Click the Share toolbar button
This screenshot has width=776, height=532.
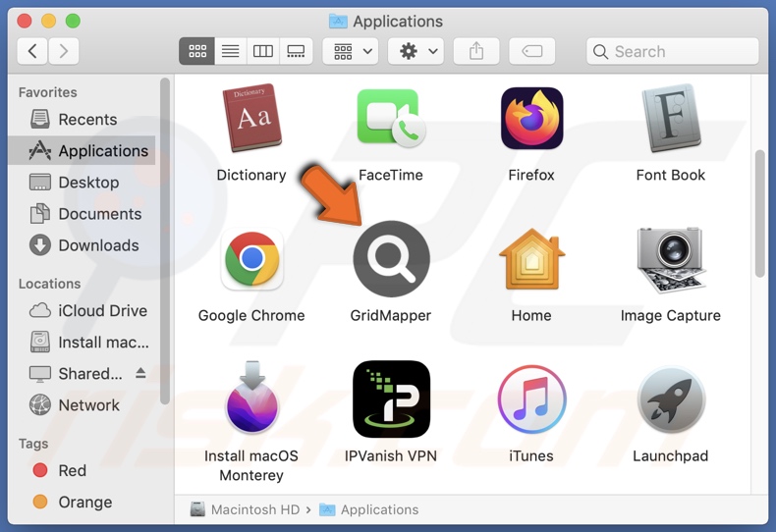coord(476,51)
